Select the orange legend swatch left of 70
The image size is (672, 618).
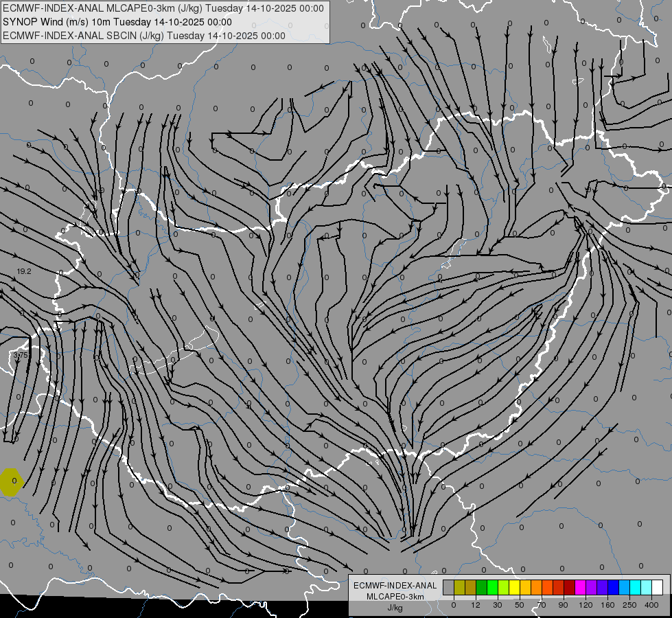[537, 587]
